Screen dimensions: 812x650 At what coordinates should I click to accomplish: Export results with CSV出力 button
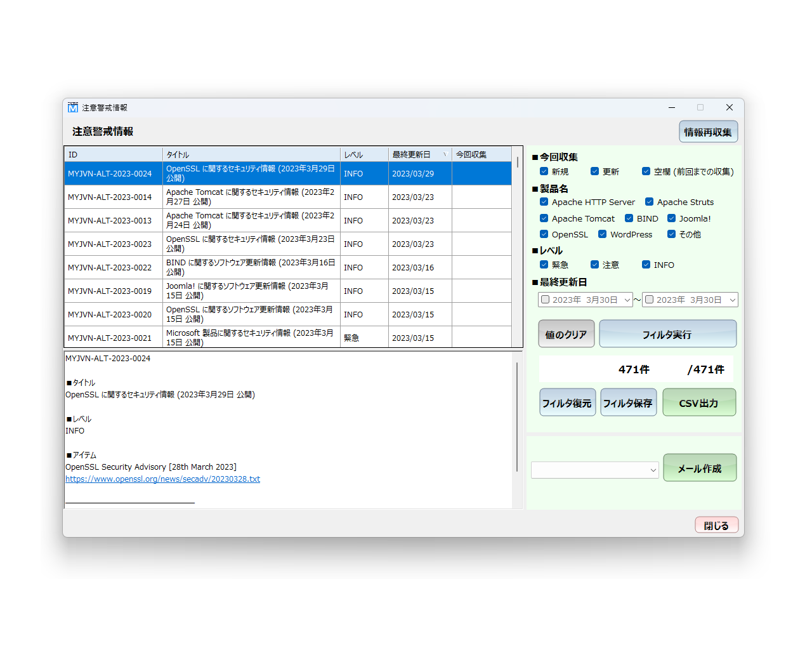(699, 402)
